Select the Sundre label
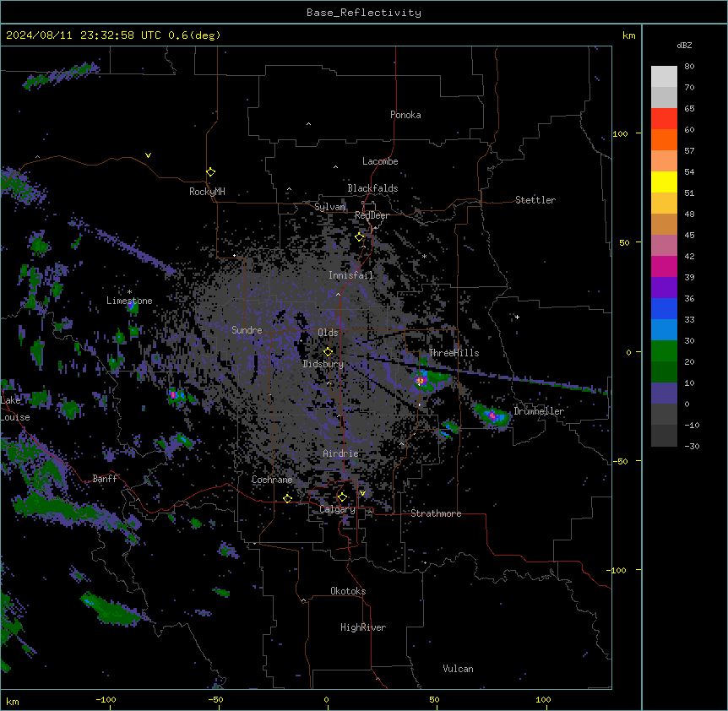This screenshot has height=711, width=728. click(x=247, y=330)
